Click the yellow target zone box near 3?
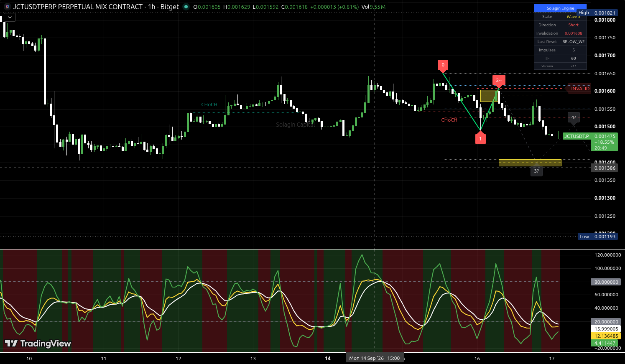This screenshot has width=625, height=364. [530, 163]
